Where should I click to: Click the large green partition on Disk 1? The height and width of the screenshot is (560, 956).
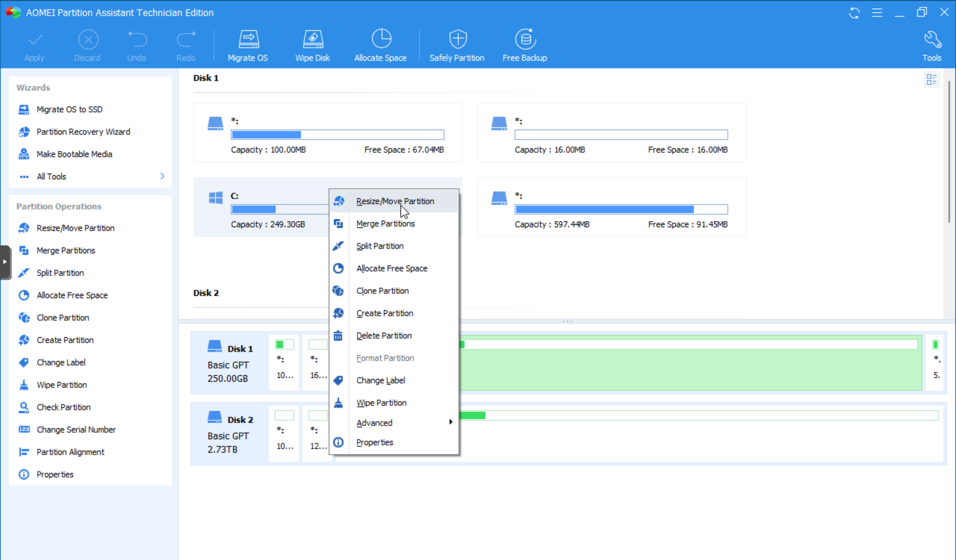click(690, 362)
